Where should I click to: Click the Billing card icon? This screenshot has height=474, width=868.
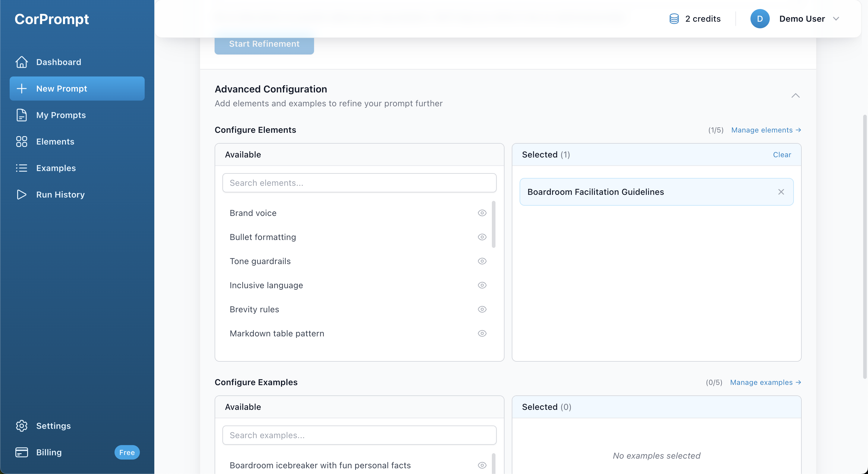[22, 452]
